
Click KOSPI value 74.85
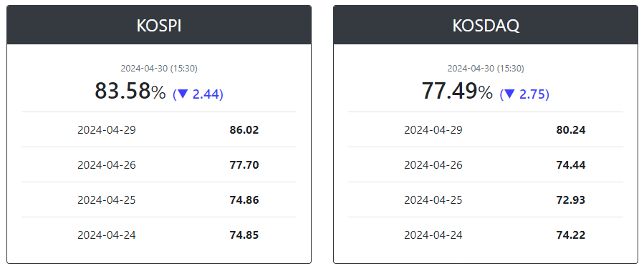[244, 235]
